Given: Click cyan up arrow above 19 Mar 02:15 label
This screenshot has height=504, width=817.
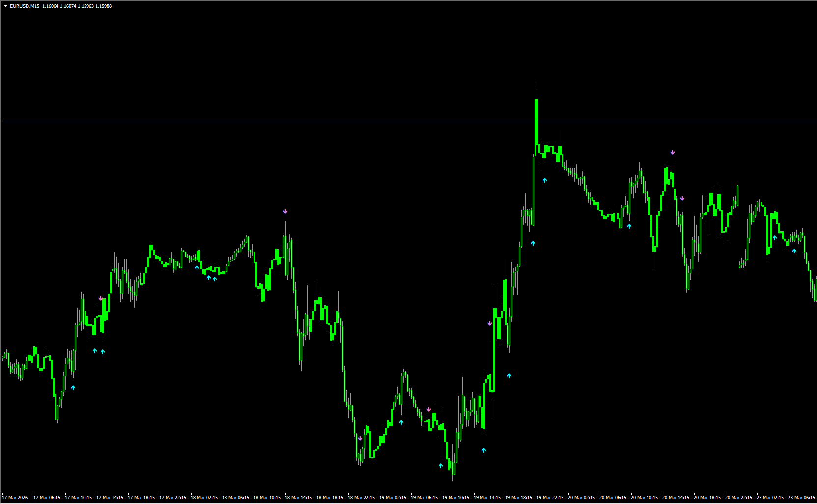Looking at the screenshot, I should point(401,422).
